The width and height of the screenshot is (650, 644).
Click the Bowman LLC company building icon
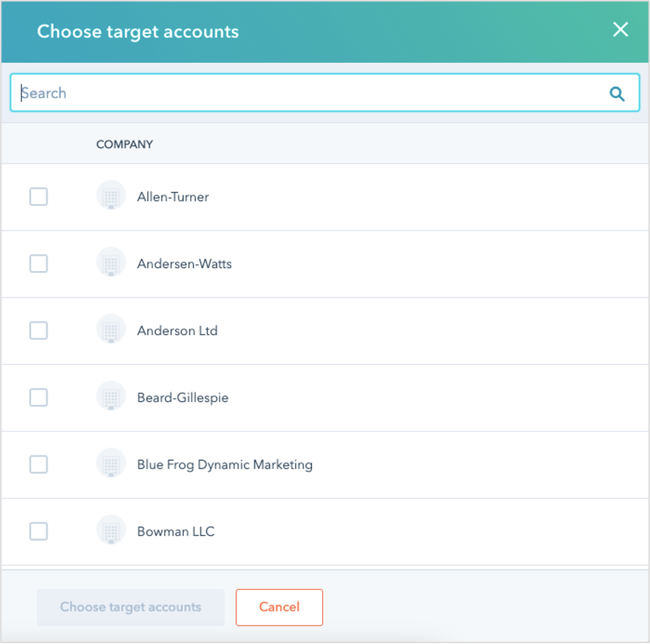point(111,530)
